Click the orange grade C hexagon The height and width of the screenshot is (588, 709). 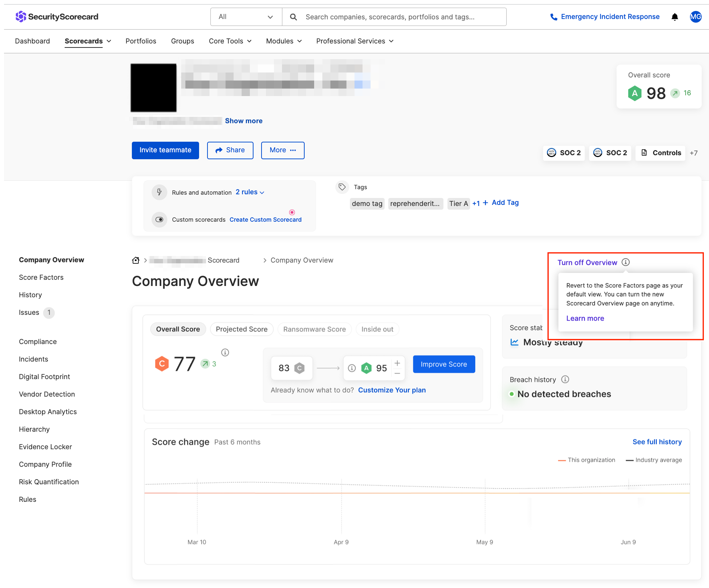(162, 364)
